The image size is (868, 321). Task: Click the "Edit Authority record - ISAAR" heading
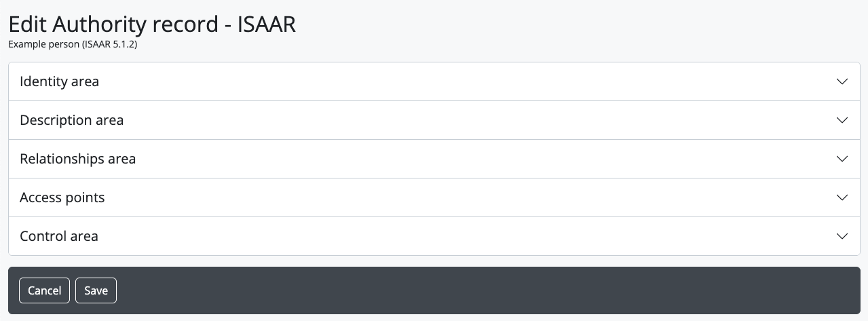coord(152,24)
